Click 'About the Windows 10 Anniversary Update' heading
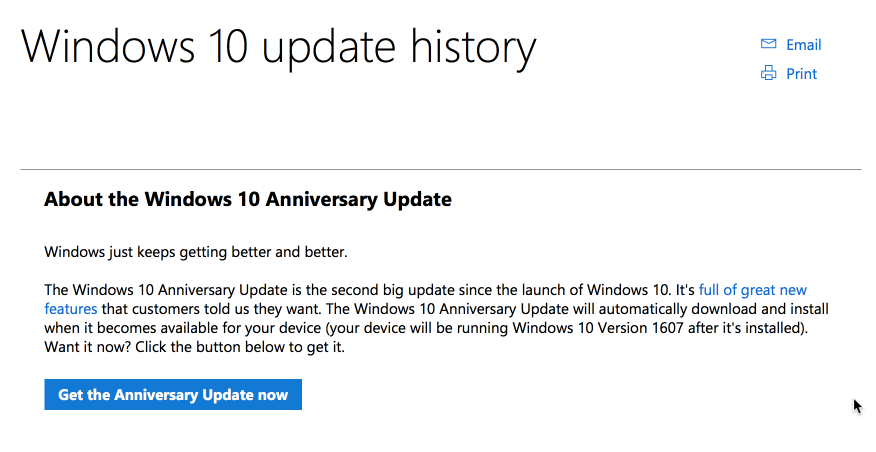The width and height of the screenshot is (876, 452). (x=247, y=199)
